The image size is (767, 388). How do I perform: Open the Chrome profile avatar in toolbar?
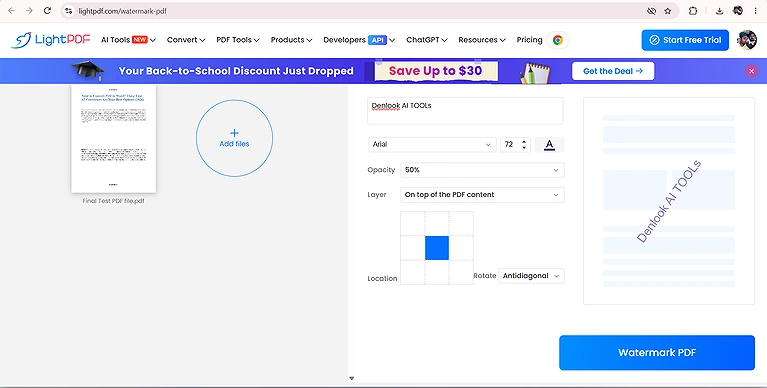(738, 11)
